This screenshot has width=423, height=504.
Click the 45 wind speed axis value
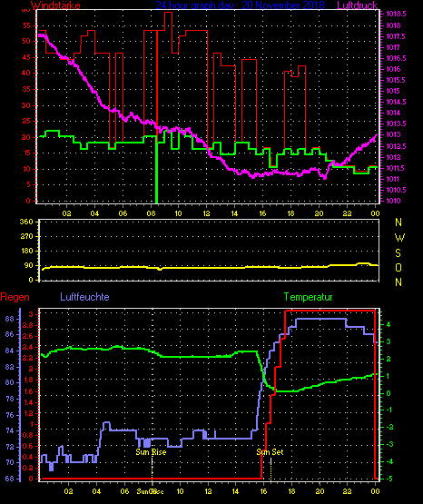point(26,57)
